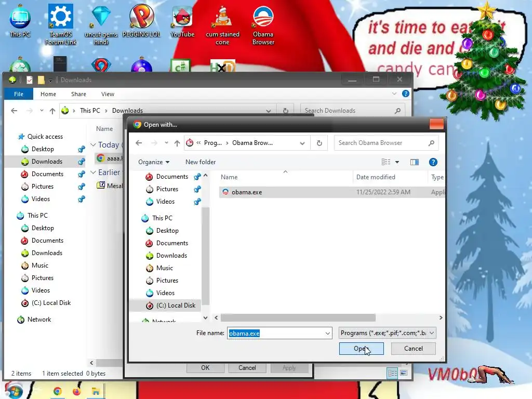Expand the Downloads address bar dropdown
The width and height of the screenshot is (532, 399).
(269, 111)
